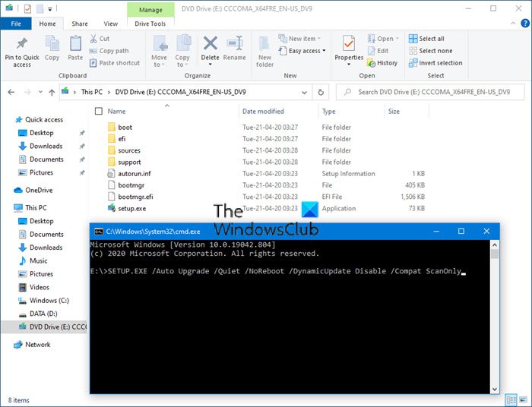
Task: Click the Copy ribbon icon in Clipboard group
Action: point(52,44)
